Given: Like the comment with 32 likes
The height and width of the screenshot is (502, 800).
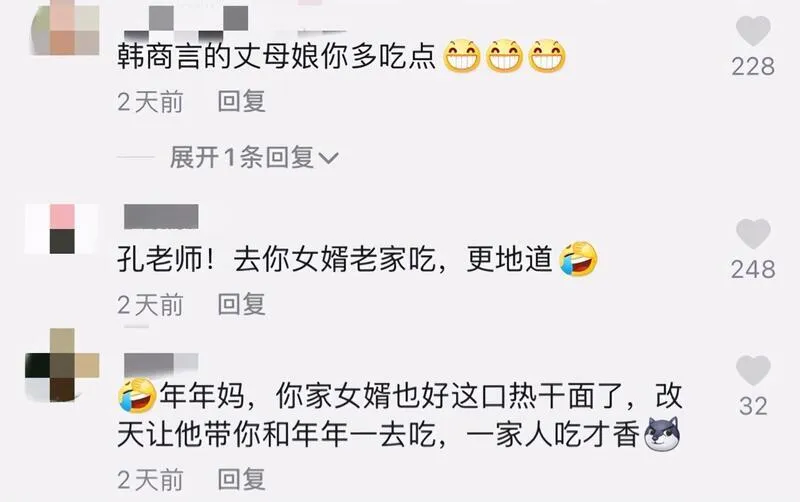Looking at the screenshot, I should [753, 370].
